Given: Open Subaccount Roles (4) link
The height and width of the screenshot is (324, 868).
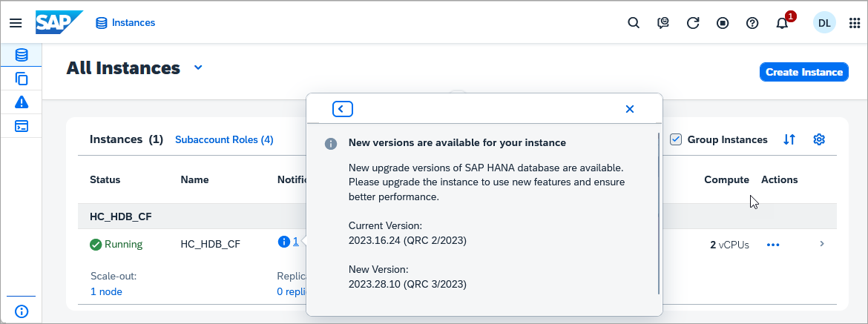Looking at the screenshot, I should point(224,139).
